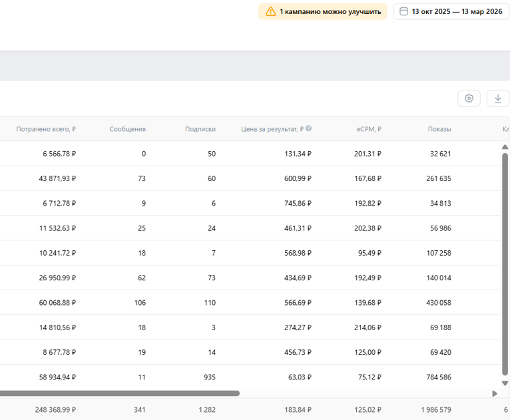The width and height of the screenshot is (510, 420).
Task: Click the vertical scrollbar up arrow
Action: click(x=505, y=147)
